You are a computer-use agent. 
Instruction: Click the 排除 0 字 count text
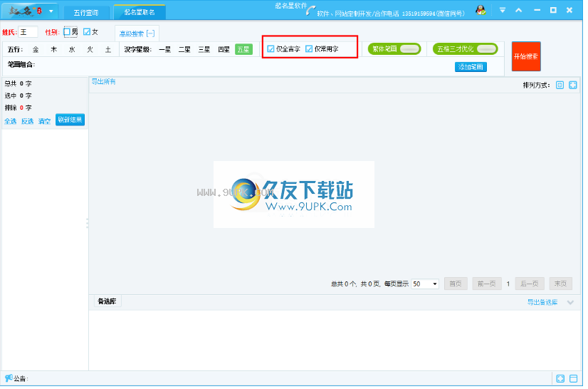pos(19,108)
